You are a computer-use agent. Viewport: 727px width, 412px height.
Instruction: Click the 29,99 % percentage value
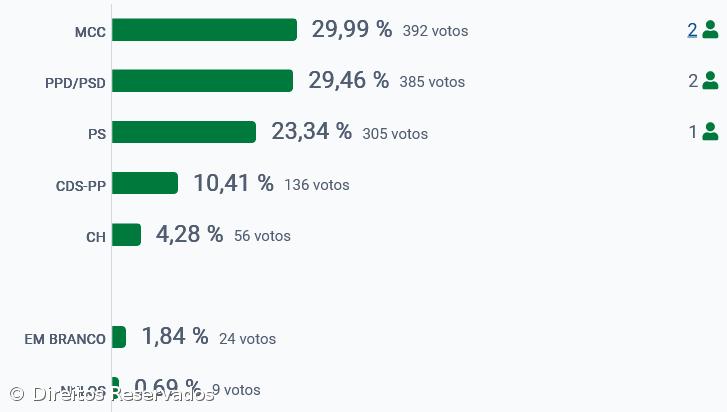pos(352,29)
